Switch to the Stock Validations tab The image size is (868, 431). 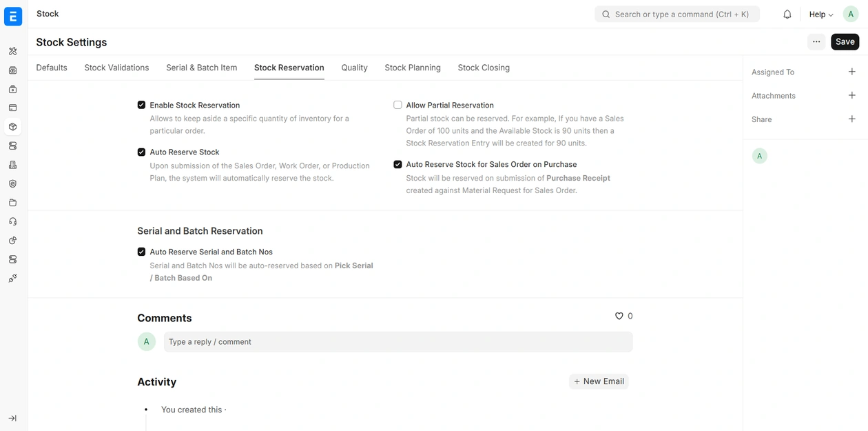(x=116, y=68)
